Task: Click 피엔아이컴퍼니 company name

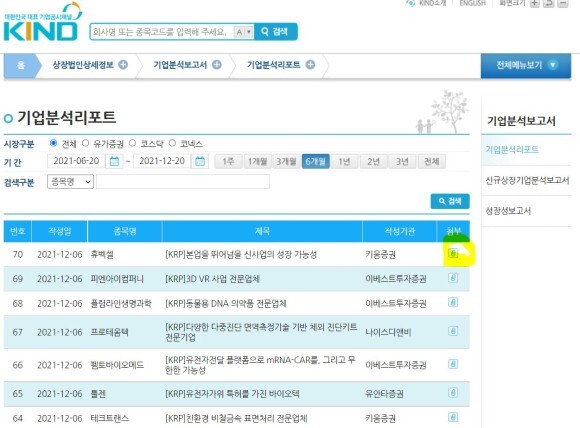Action: [x=117, y=279]
